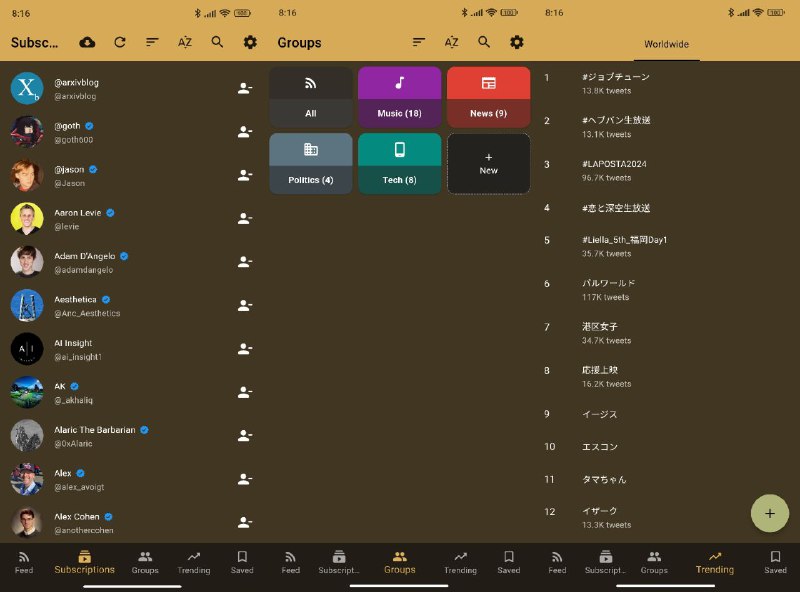Screen dimensions: 800x592
Task: Refresh the subscriptions list
Action: click(x=119, y=42)
